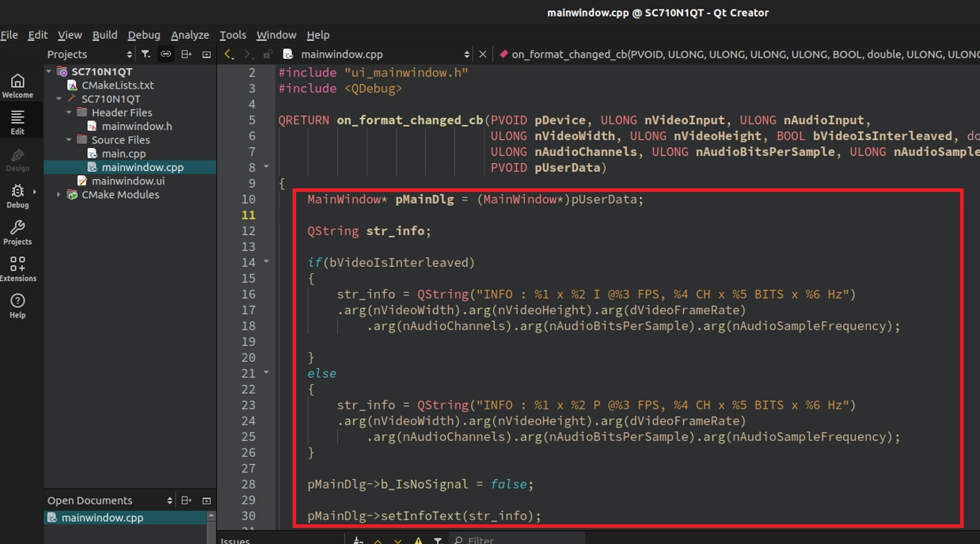This screenshot has width=980, height=544.
Task: Click "false" value on line 28
Action: pos(508,485)
